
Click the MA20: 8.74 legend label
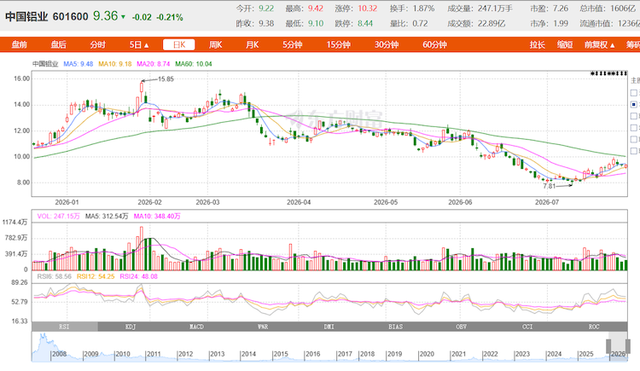tap(153, 64)
